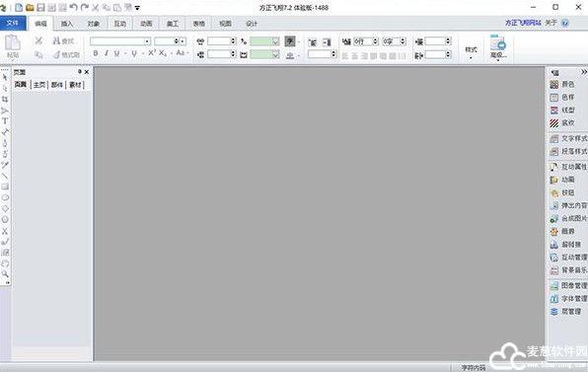Select the 素材 tab in pages panel
The image size is (588, 372).
click(75, 85)
